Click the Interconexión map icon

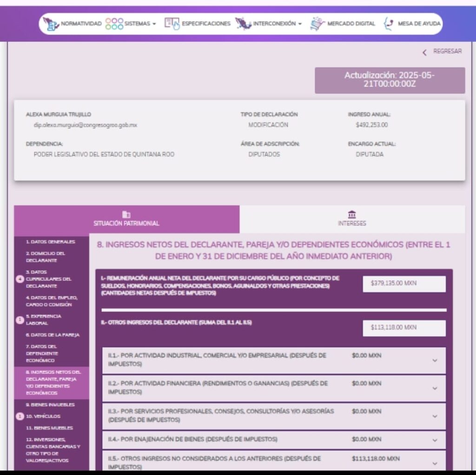(243, 23)
